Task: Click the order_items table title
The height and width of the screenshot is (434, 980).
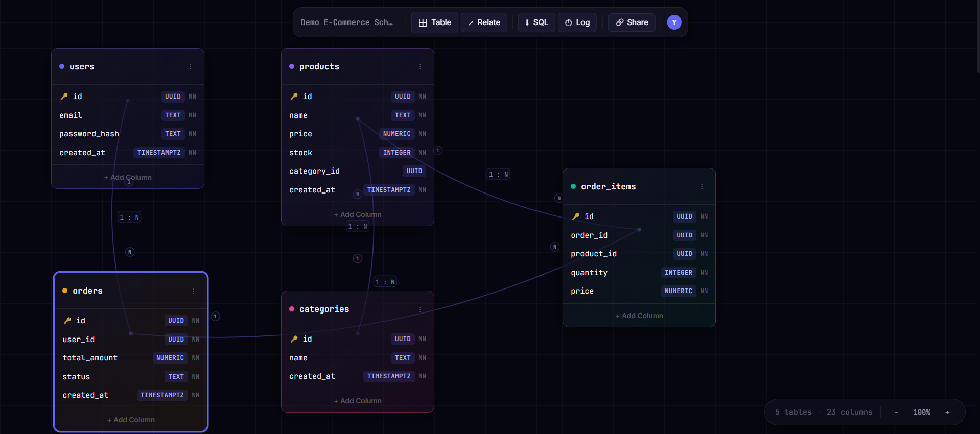Action: pos(609,187)
